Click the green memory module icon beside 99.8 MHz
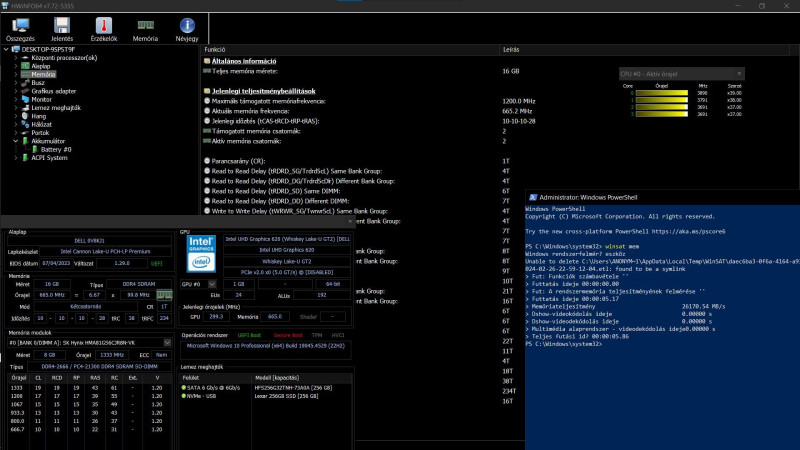The image size is (800, 450). pos(164,295)
